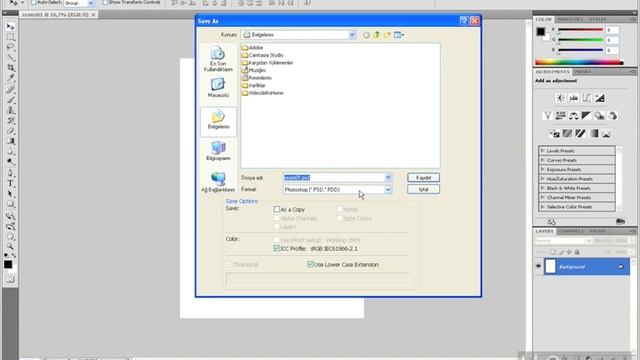Switch to the Styles tab
The image size is (640, 360).
(x=598, y=19)
